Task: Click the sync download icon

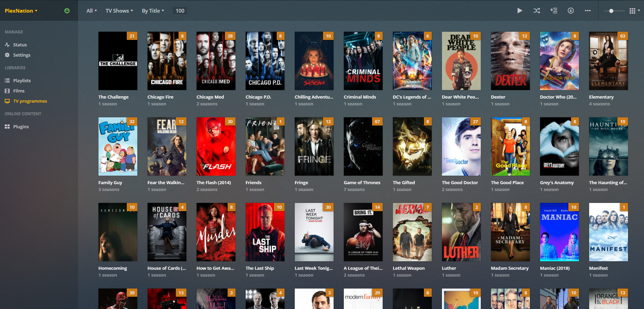Action: tap(571, 11)
